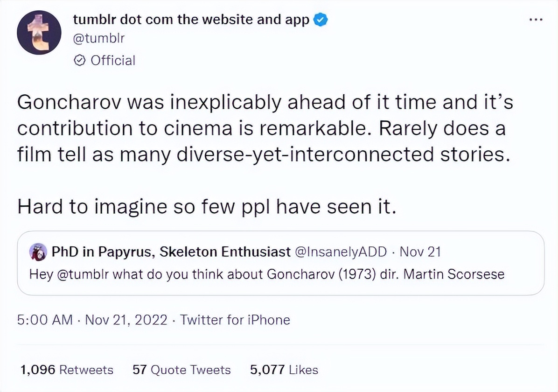View the 5,077 Likes list

(x=284, y=370)
